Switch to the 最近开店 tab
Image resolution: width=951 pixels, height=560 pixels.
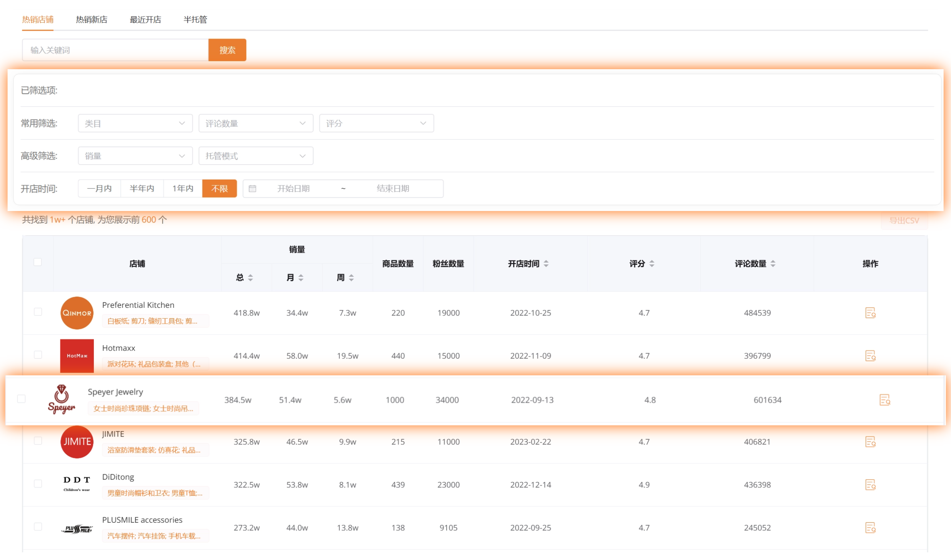tap(145, 20)
